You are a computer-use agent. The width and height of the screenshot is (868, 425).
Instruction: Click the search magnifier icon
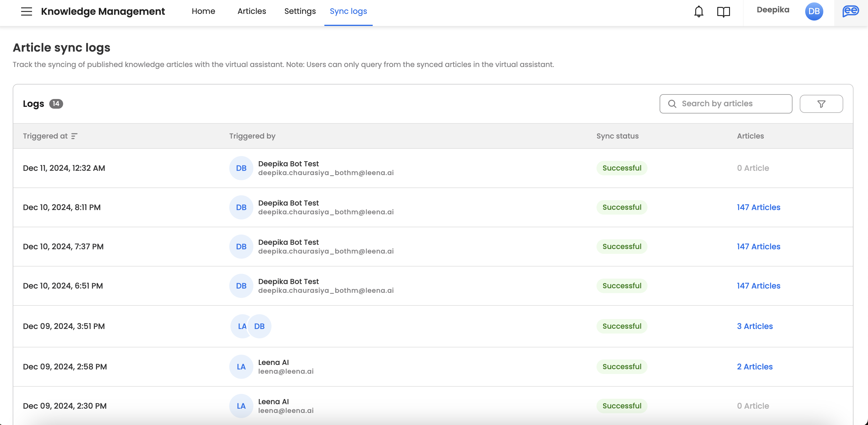(x=672, y=104)
